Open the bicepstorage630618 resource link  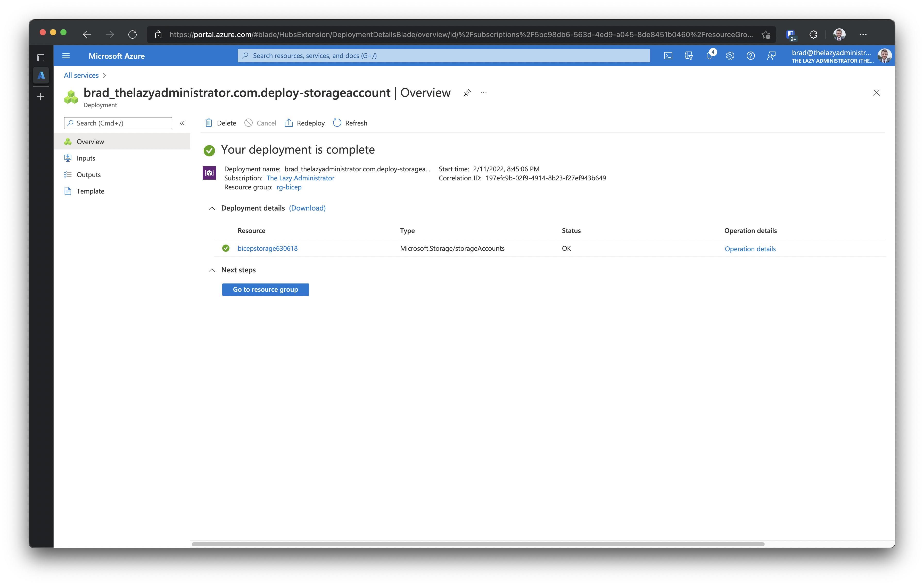tap(267, 248)
